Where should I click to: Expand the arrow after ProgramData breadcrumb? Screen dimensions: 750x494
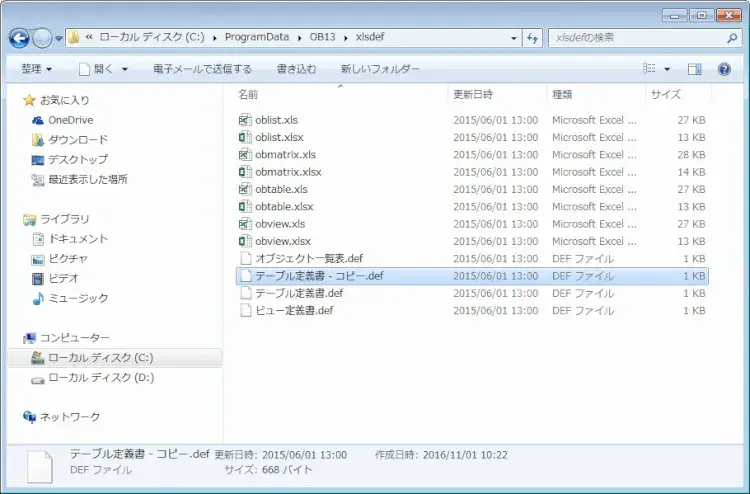(299, 38)
